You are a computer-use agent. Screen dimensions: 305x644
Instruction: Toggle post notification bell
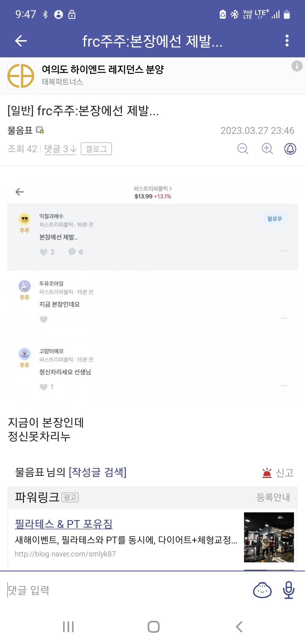(x=290, y=149)
